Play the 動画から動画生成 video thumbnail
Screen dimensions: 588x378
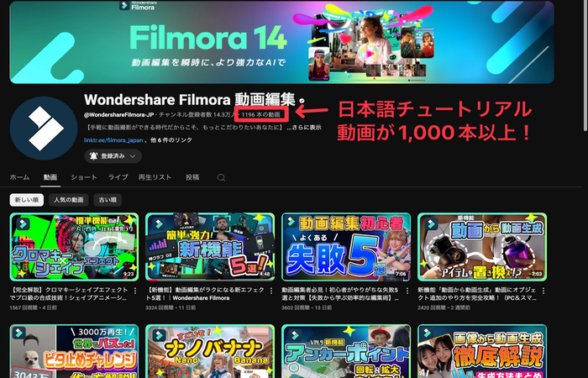coord(481,245)
